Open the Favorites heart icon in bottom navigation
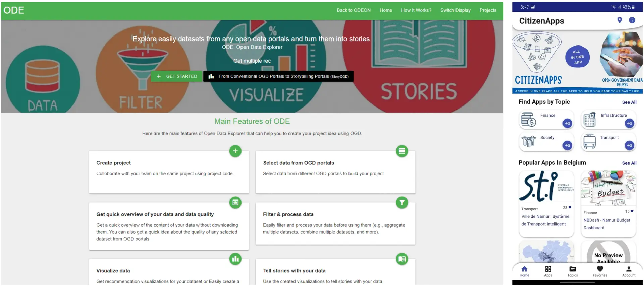The height and width of the screenshot is (286, 644). click(600, 271)
